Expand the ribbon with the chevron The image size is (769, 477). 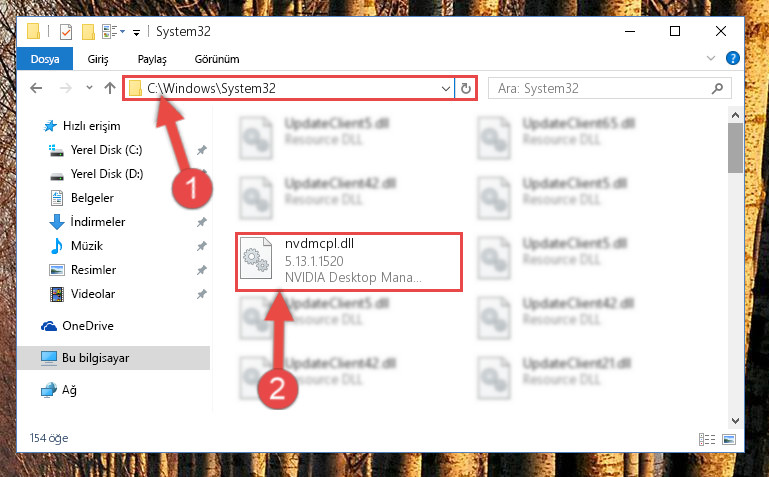(711, 58)
